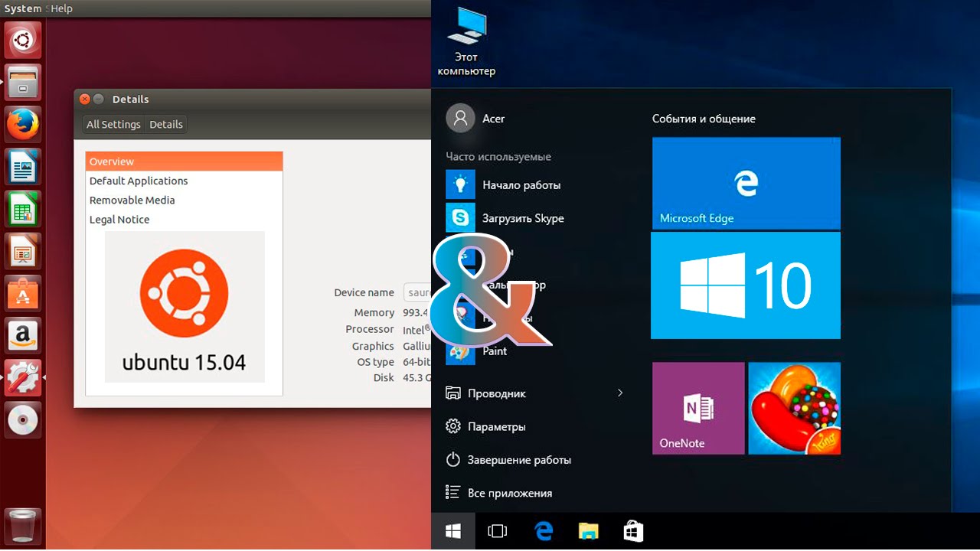Open Ubuntu Software Center launcher icon
The image size is (980, 551).
(23, 292)
